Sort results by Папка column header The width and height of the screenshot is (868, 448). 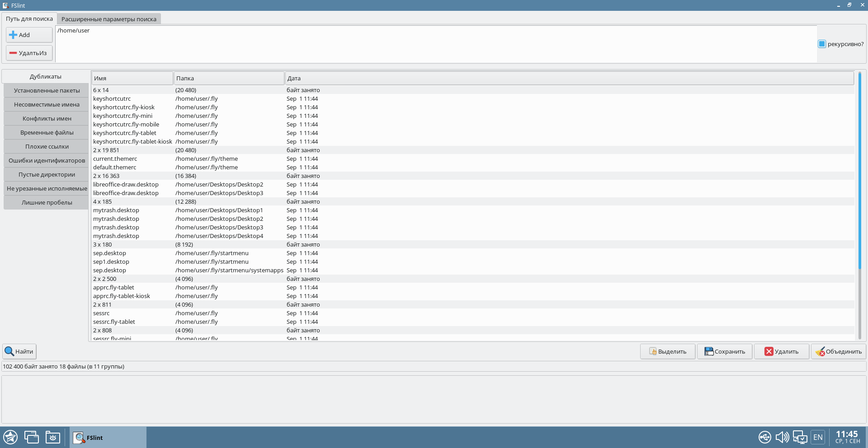point(229,78)
